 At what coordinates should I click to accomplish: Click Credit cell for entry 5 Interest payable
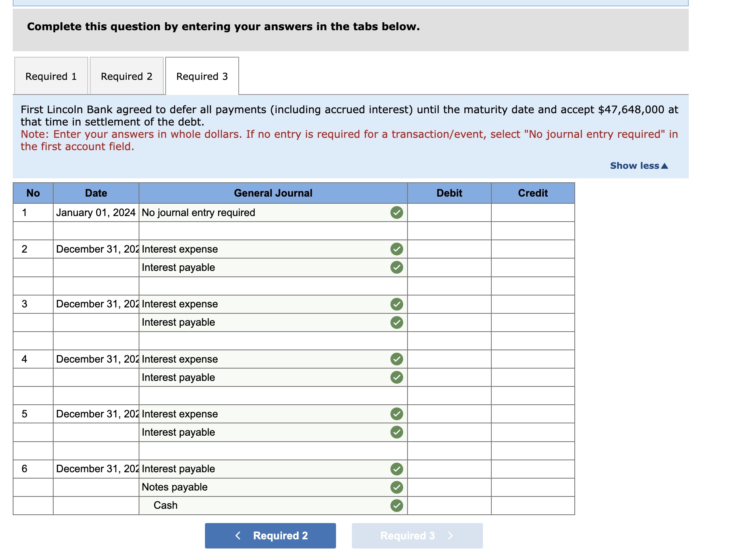click(x=533, y=432)
